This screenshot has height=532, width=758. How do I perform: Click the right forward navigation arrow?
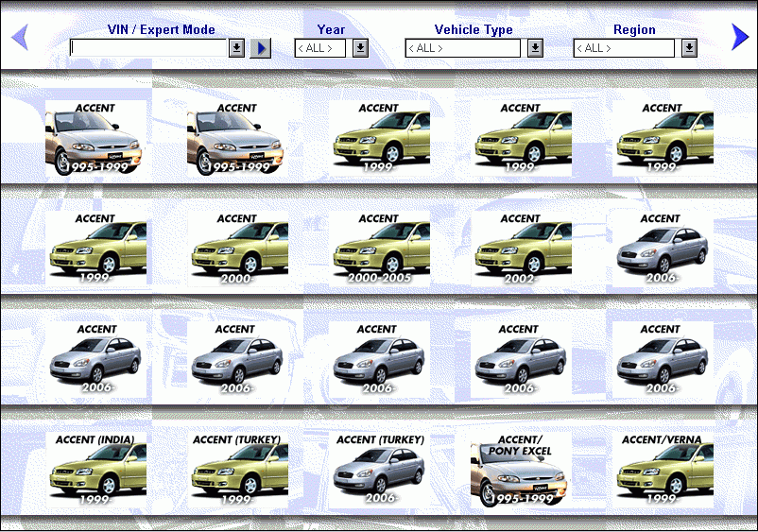tap(740, 37)
